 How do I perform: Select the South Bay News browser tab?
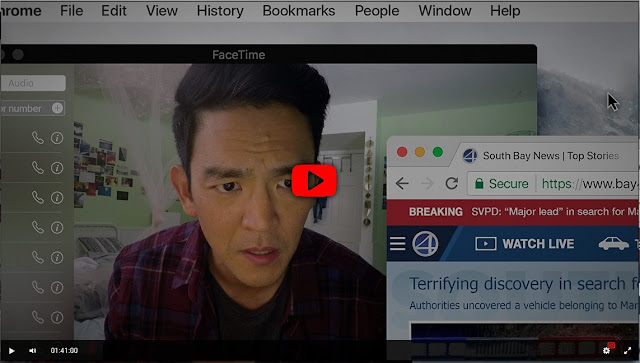[x=547, y=156]
